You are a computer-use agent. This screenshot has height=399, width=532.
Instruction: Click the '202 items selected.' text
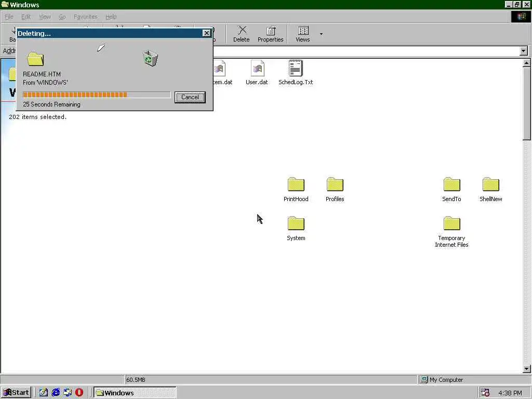point(37,117)
